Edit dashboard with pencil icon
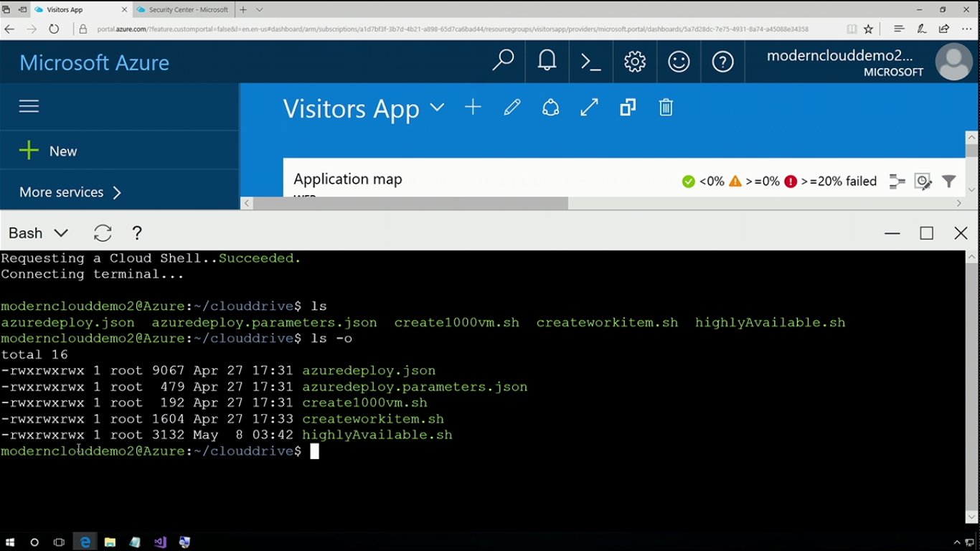The image size is (980, 551). point(512,108)
